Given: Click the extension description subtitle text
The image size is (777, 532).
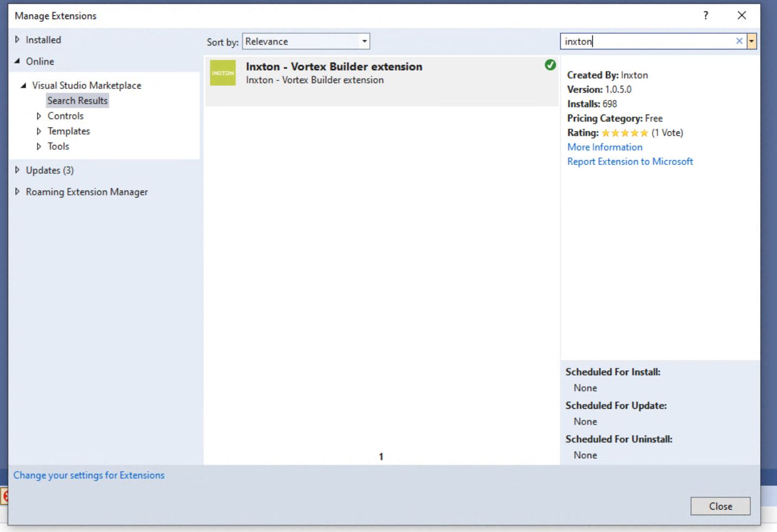Looking at the screenshot, I should 315,80.
